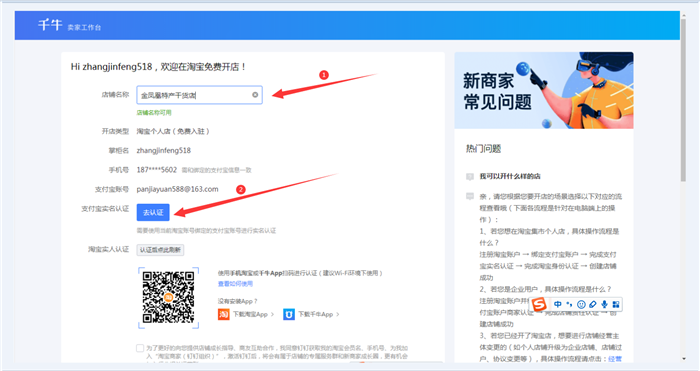Image resolution: width=700 pixels, height=371 pixels.
Task: Open the skin icon on the IME bar
Action: (x=593, y=304)
